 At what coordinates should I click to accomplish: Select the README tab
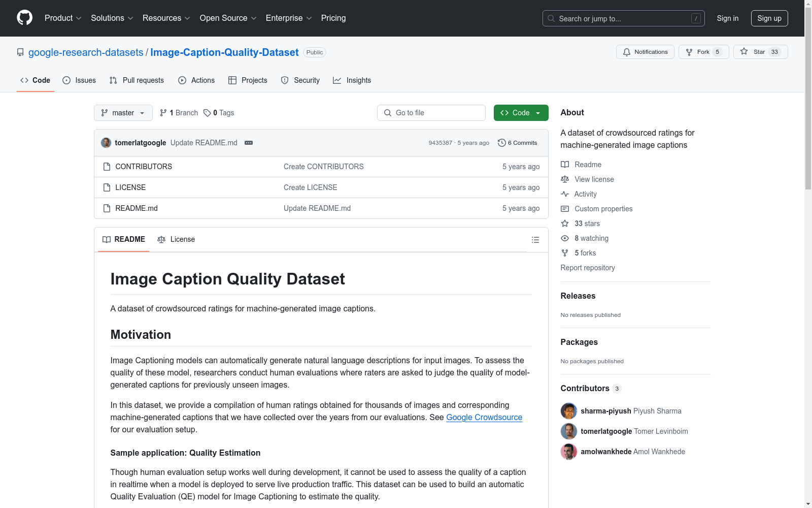coord(124,239)
